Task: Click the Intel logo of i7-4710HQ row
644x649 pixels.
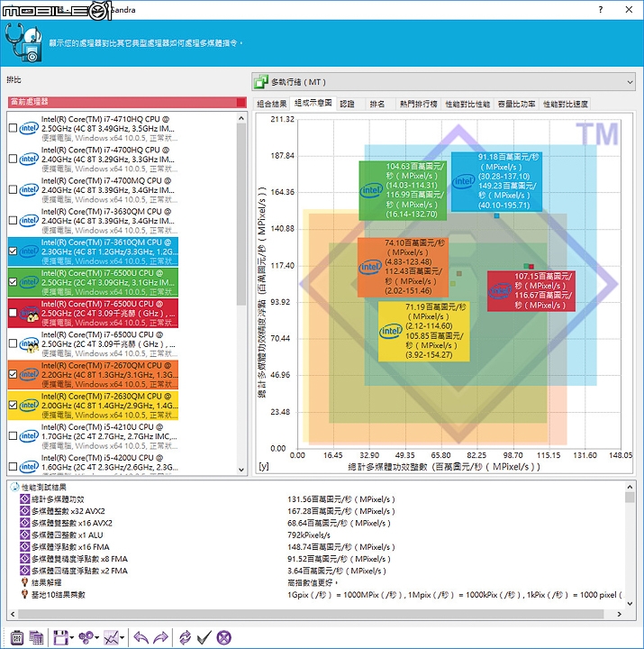Action: point(29,128)
